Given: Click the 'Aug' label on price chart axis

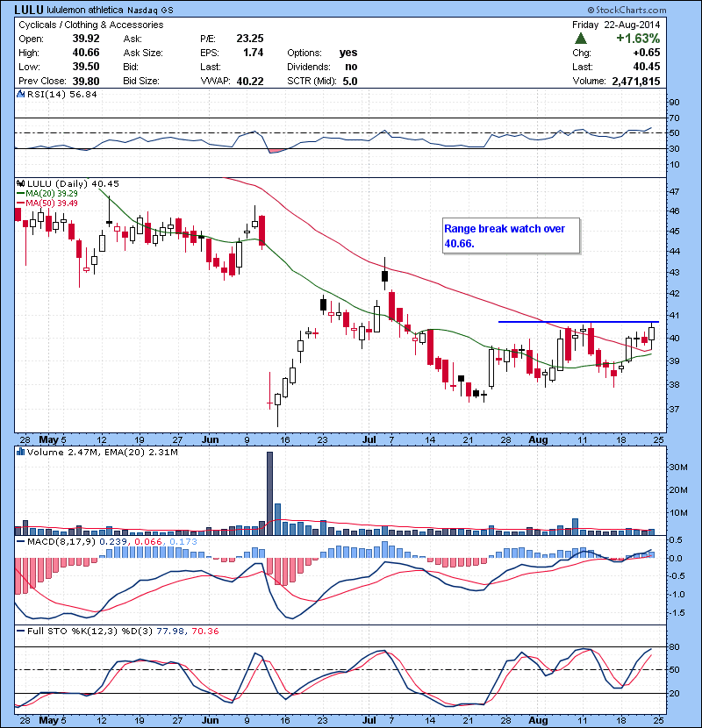Looking at the screenshot, I should (538, 439).
